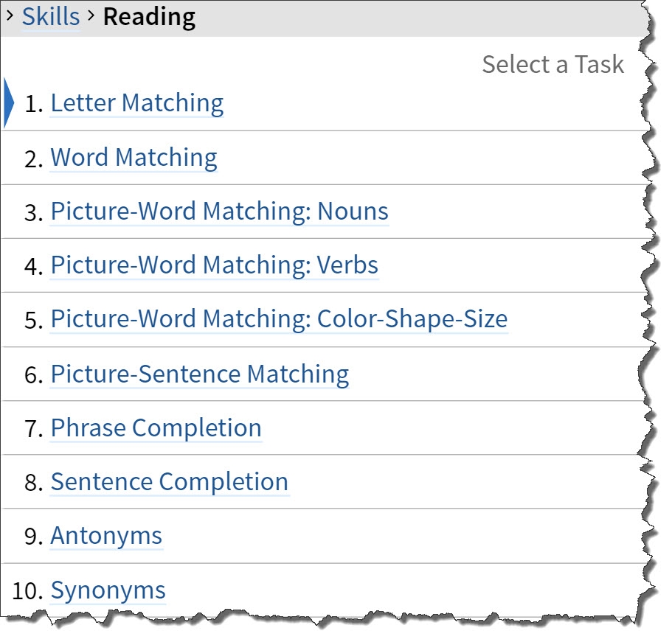Go back to the Skills breadcrumb link
672x642 pixels.
[50, 16]
